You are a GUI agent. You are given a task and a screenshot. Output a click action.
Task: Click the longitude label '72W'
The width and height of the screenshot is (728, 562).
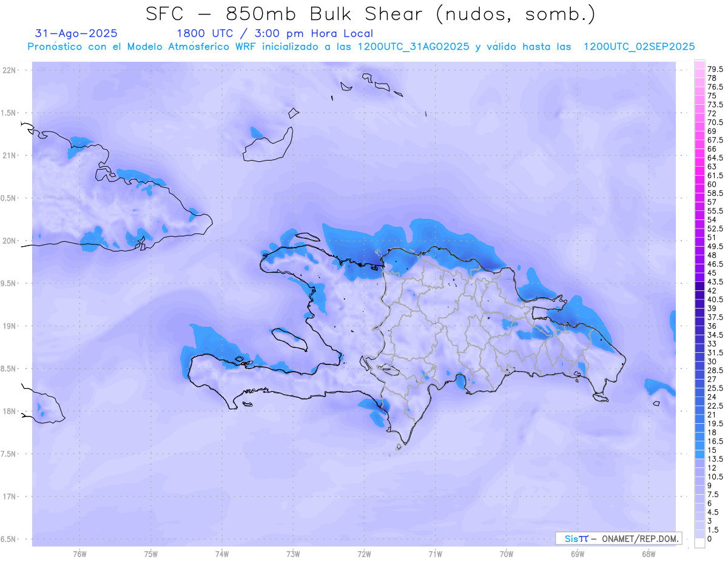click(364, 554)
